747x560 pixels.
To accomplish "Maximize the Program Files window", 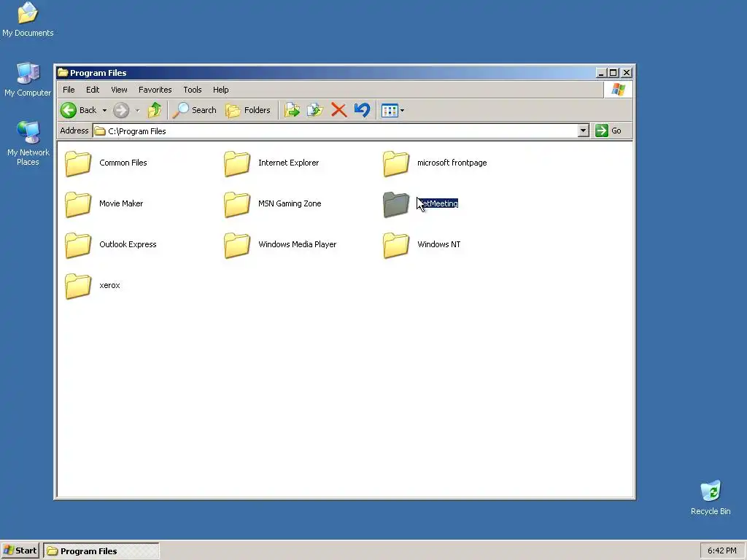I will point(613,72).
